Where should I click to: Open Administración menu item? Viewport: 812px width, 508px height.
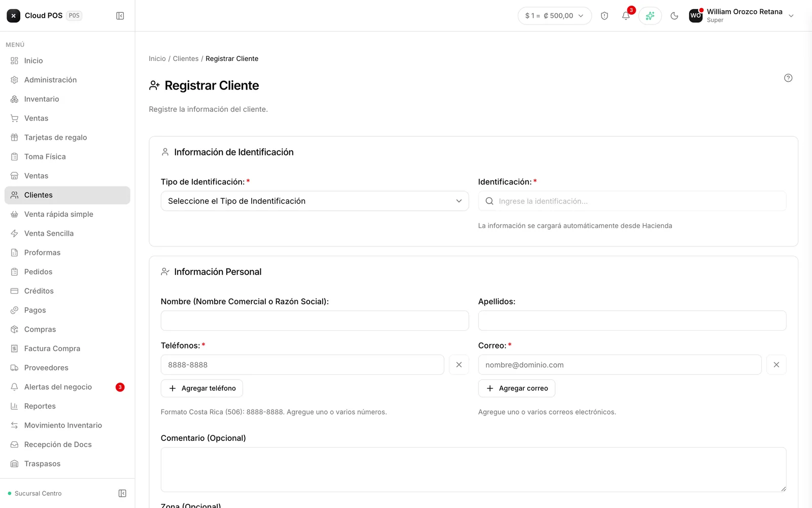67,80
